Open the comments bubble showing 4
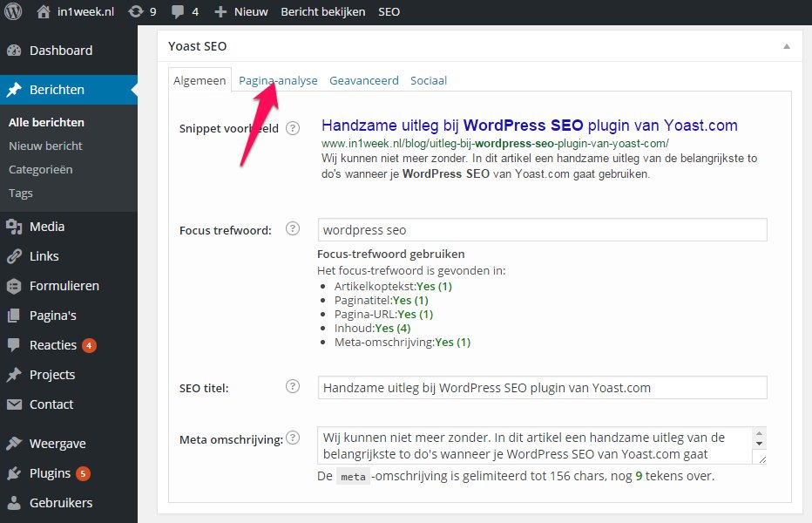The image size is (812, 523). (178, 11)
